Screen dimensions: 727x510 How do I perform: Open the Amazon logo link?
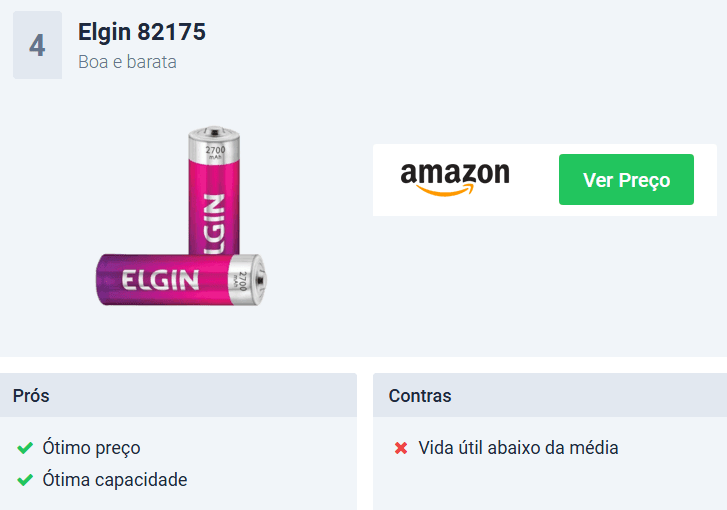455,179
